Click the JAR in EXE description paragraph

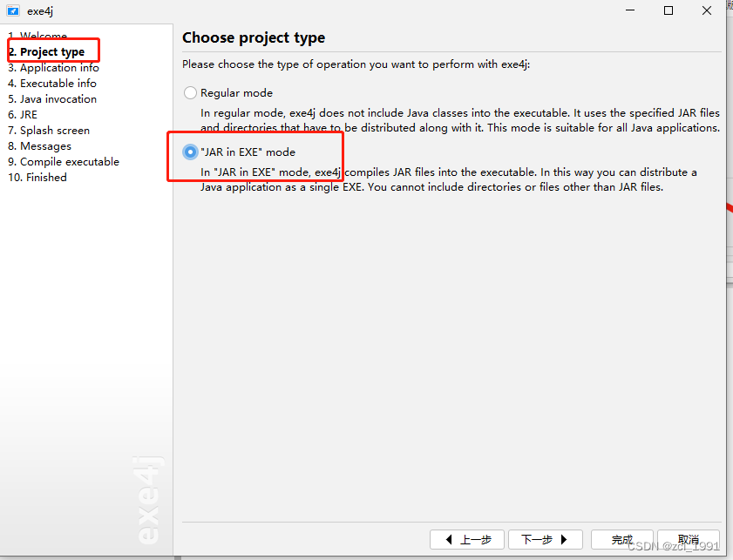coord(449,179)
